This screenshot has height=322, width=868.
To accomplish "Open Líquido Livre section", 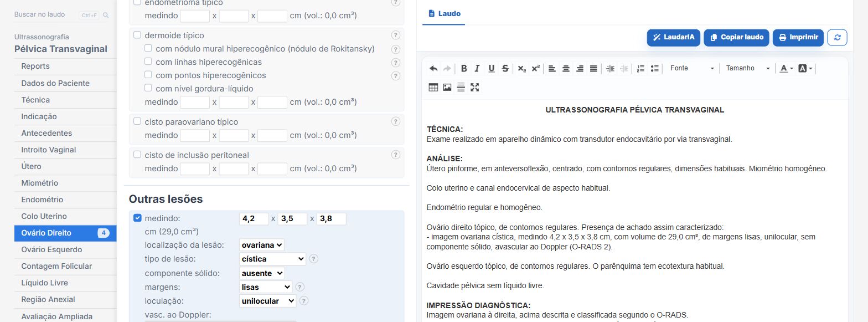I will click(65, 283).
